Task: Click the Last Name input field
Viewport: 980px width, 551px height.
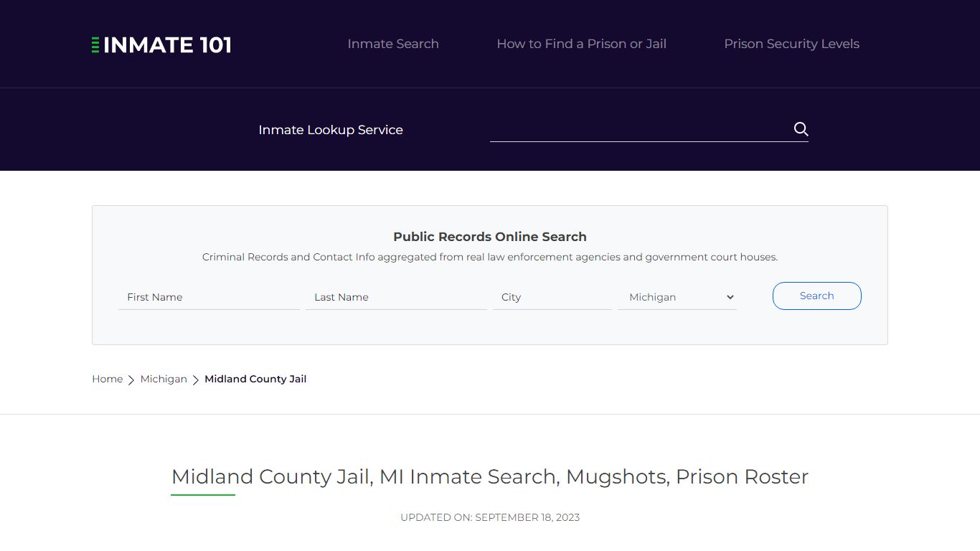Action: click(396, 297)
